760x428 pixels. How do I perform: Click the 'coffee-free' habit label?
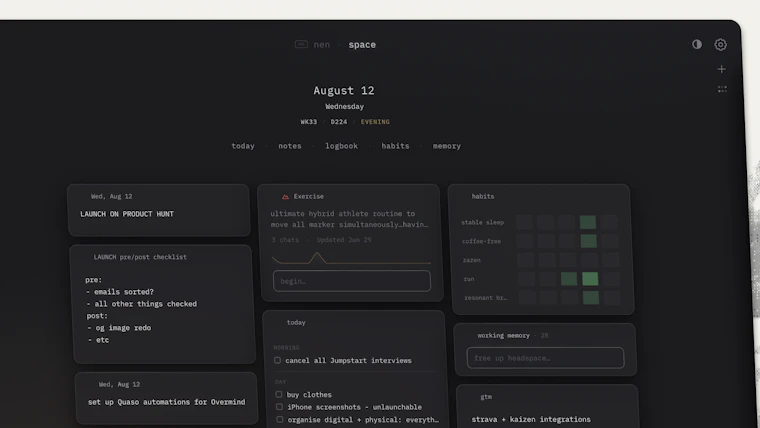pos(482,241)
